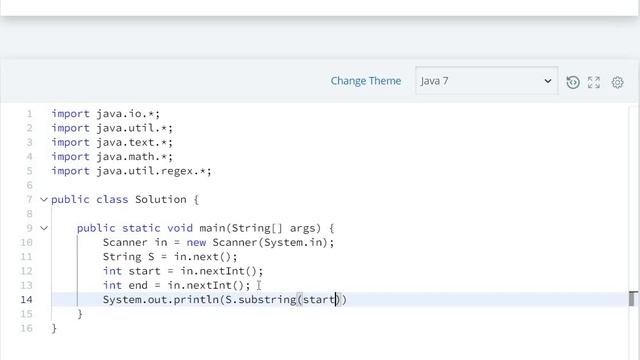Click the reset code history icon
This screenshot has width=640, height=360.
coord(573,82)
